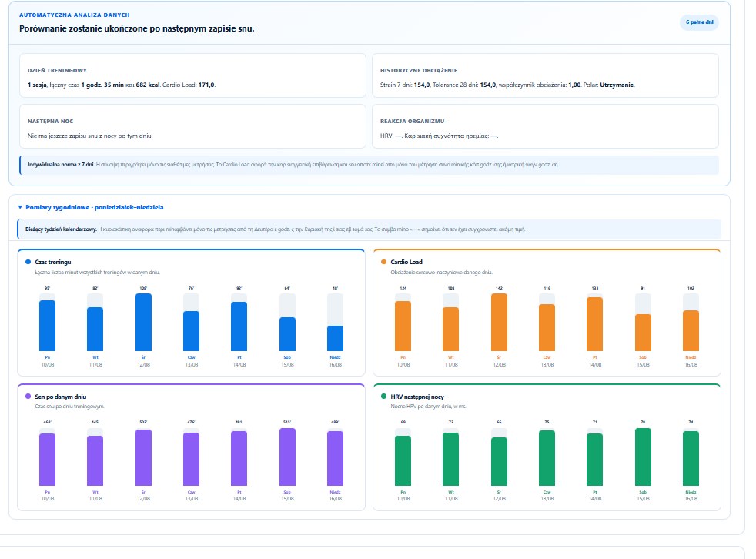756x559 pixels.
Task: Select Saturday 15/08 bar in HRV chart
Action: point(643,457)
